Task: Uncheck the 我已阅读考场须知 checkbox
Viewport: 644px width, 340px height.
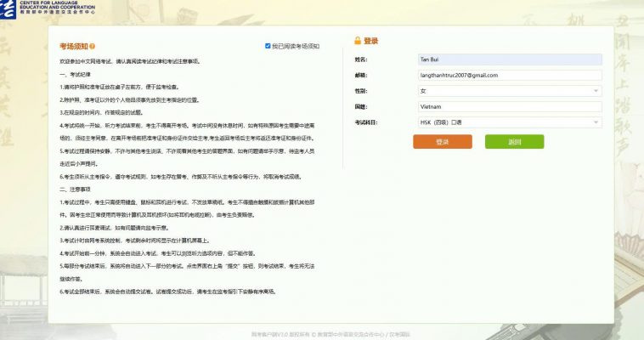Action: [x=268, y=46]
